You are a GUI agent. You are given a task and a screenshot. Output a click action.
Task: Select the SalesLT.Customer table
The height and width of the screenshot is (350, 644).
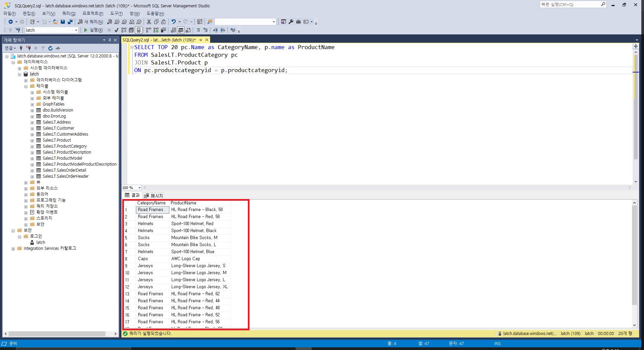coord(58,128)
